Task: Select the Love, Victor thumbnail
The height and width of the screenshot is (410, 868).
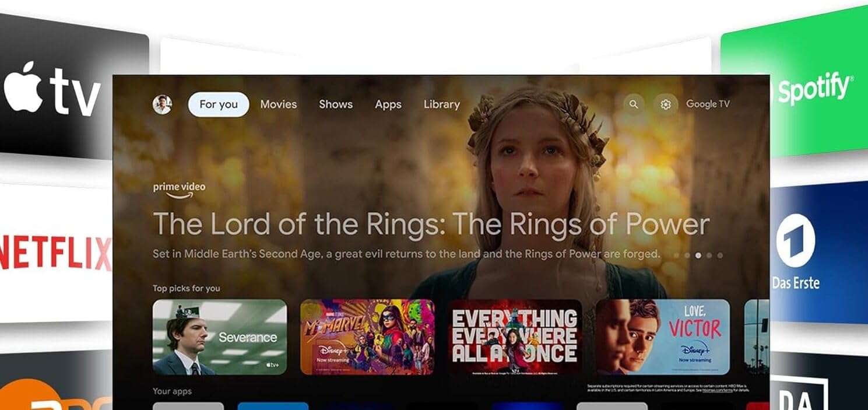Action: point(663,337)
